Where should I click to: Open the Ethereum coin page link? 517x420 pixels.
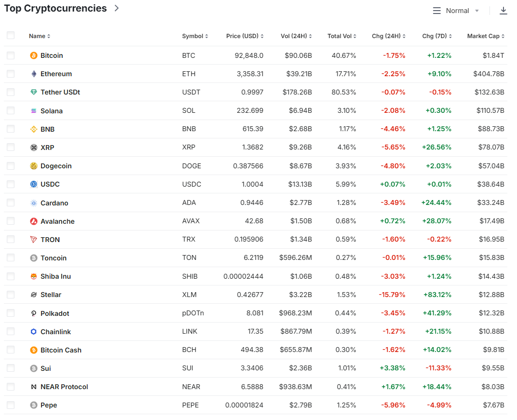tap(56, 74)
